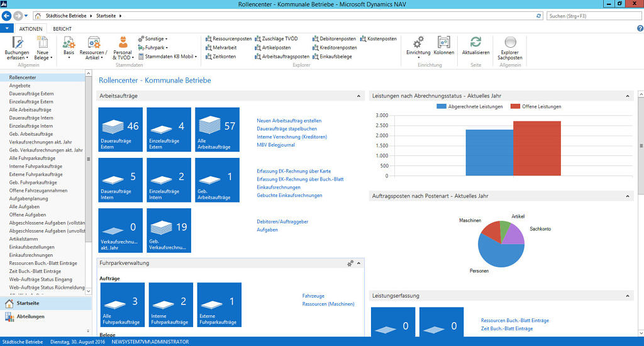The width and height of the screenshot is (644, 346).
Task: Open Interne Fuhrparkaufträge tile showing 2
Action: click(x=171, y=305)
